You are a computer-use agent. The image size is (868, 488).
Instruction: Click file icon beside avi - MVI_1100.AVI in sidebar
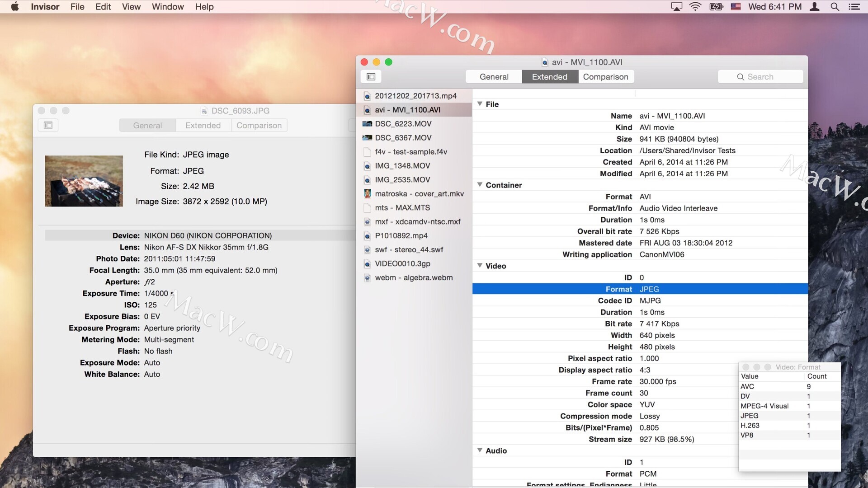click(x=367, y=110)
